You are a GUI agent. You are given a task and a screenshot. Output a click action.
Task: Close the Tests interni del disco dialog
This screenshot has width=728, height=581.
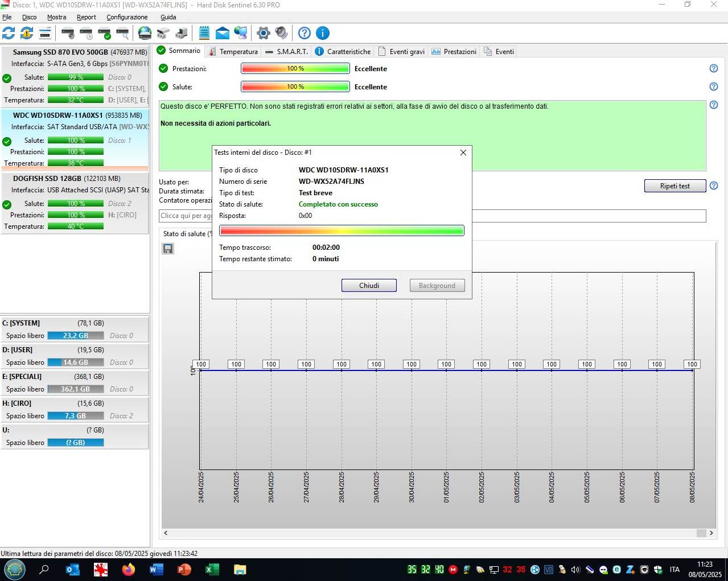pyautogui.click(x=463, y=153)
